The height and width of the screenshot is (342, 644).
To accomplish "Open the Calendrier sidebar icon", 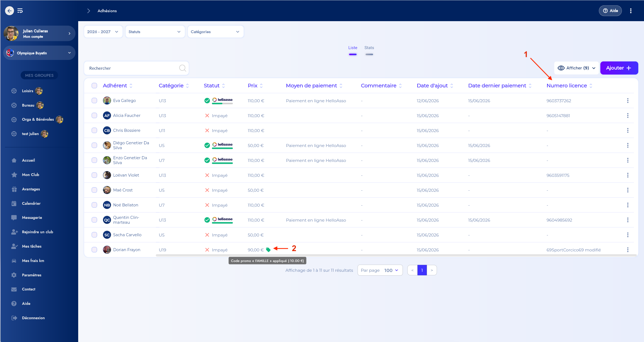I will [14, 203].
